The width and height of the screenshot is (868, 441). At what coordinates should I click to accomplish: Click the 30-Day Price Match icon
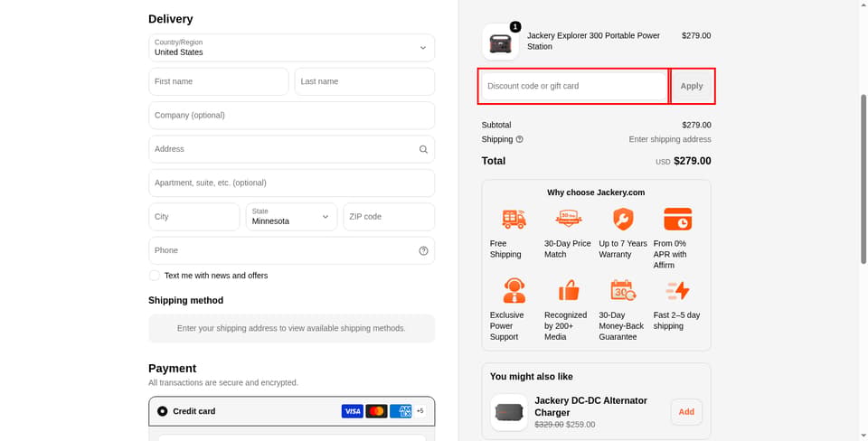569,219
